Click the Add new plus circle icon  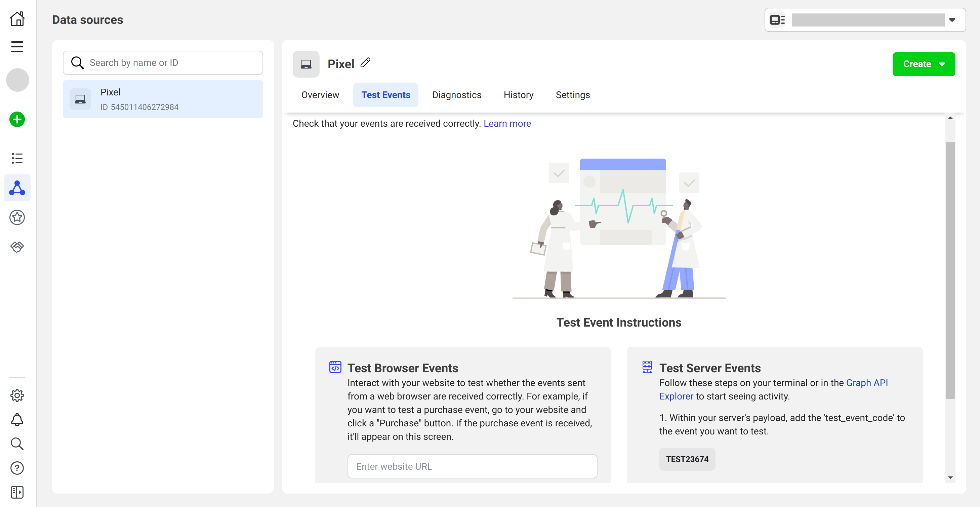17,119
